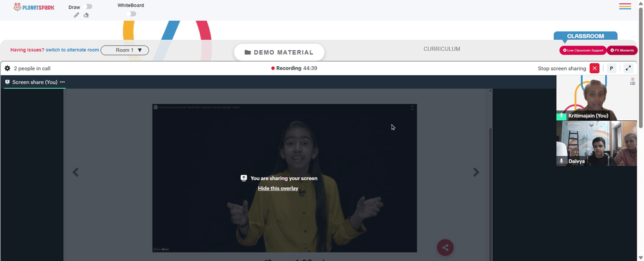644x261 pixels.
Task: Click the folder icon in Demo Material
Action: [x=248, y=53]
